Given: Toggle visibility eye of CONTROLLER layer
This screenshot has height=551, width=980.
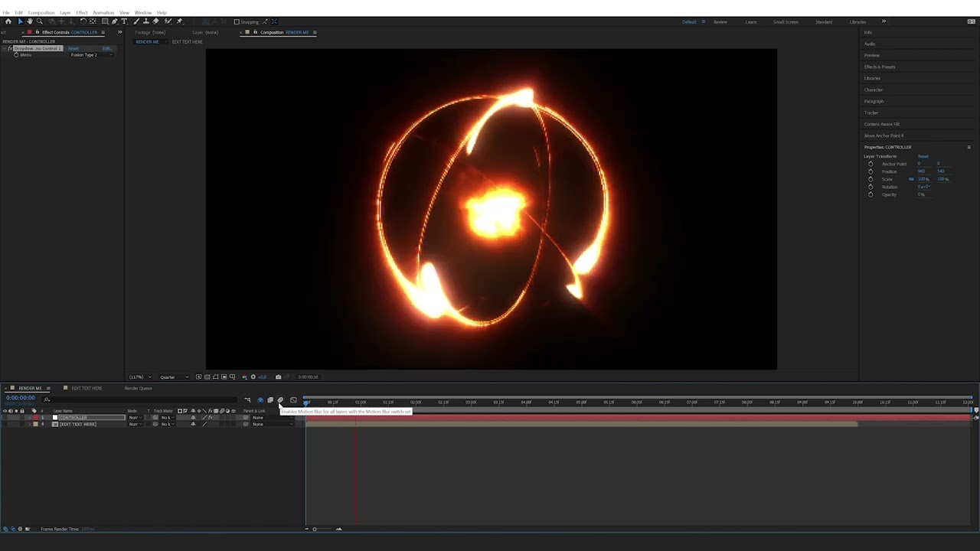Looking at the screenshot, I should 5,418.
